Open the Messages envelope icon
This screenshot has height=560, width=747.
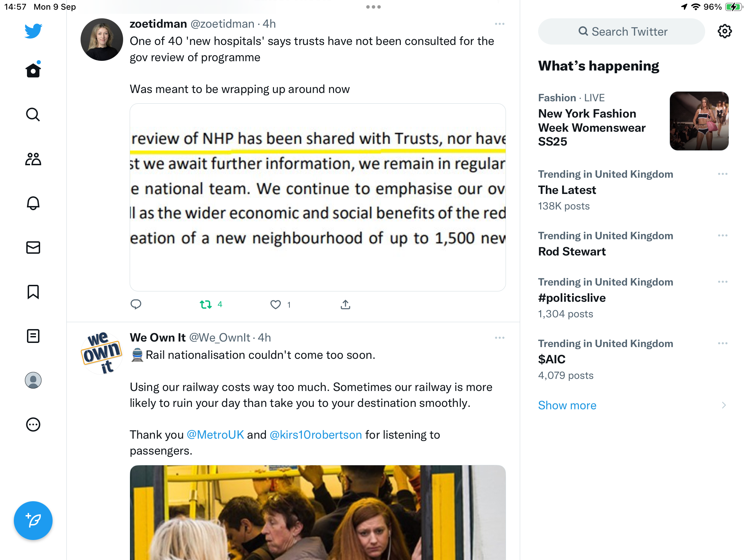(33, 248)
